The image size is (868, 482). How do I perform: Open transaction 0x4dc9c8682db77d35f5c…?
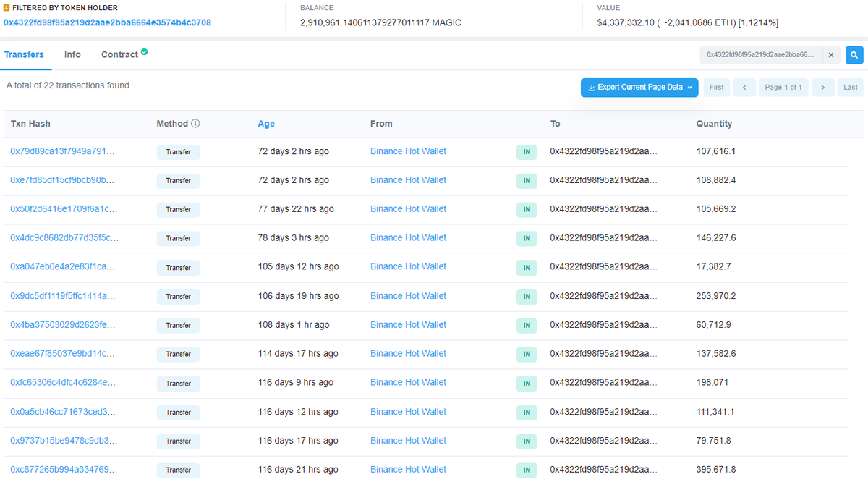click(x=64, y=238)
